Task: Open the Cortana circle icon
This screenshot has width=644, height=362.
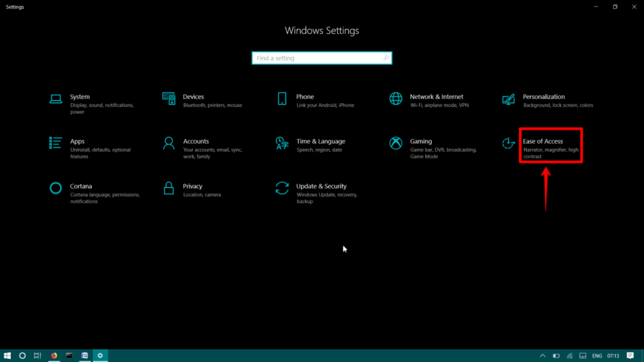Action: 55,188
